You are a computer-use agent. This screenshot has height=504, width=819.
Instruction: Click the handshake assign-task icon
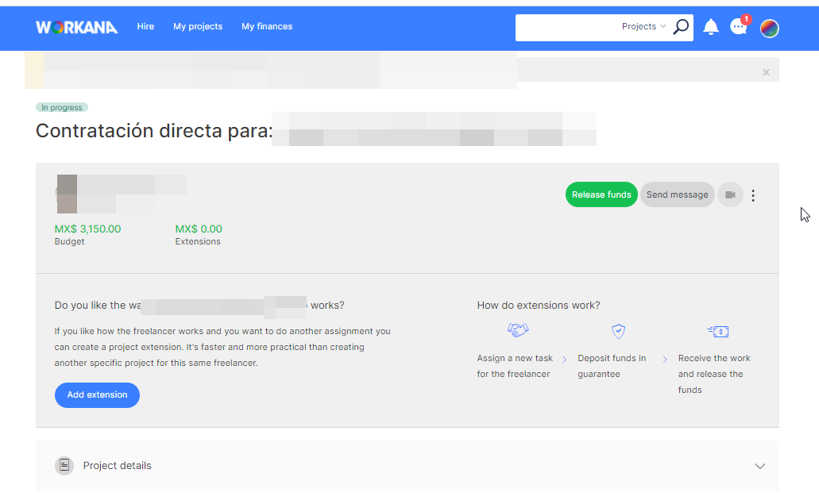(x=518, y=330)
